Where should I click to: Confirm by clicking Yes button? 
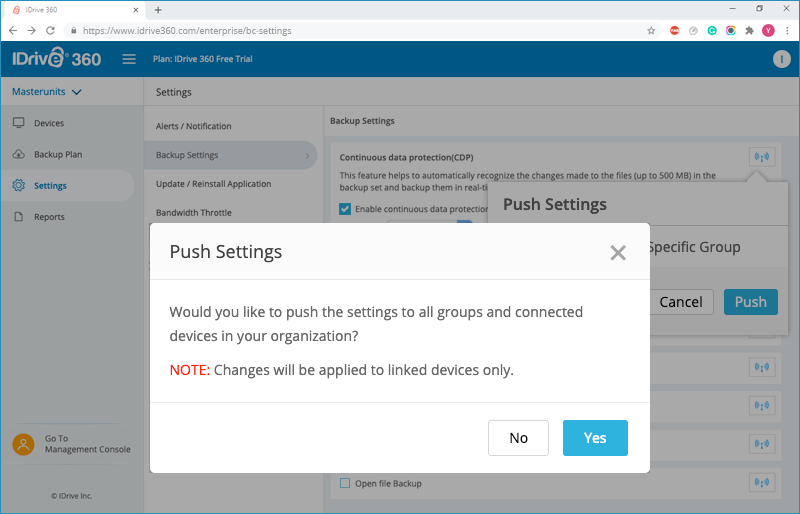pos(595,437)
